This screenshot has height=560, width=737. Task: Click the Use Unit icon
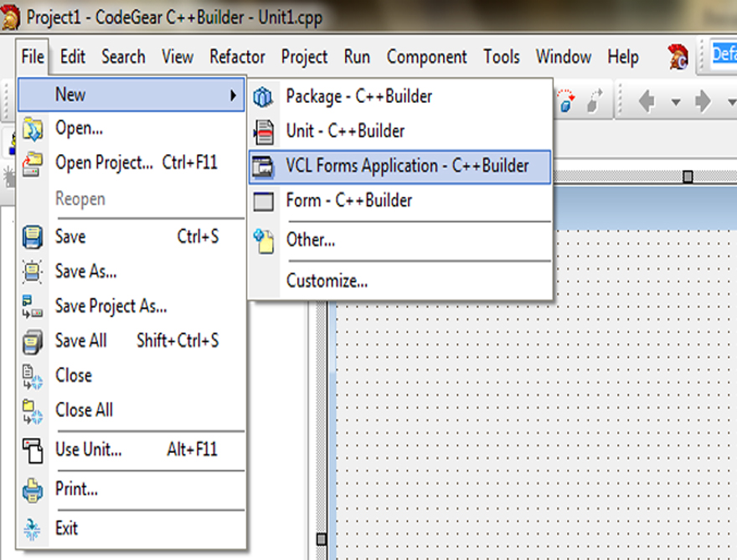click(33, 450)
